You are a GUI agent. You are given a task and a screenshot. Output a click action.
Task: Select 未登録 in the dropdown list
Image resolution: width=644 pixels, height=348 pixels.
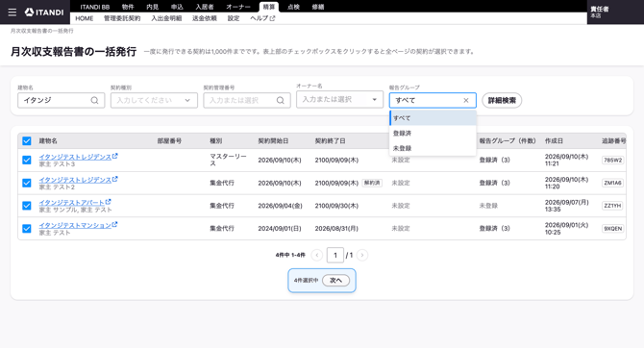pyautogui.click(x=433, y=148)
